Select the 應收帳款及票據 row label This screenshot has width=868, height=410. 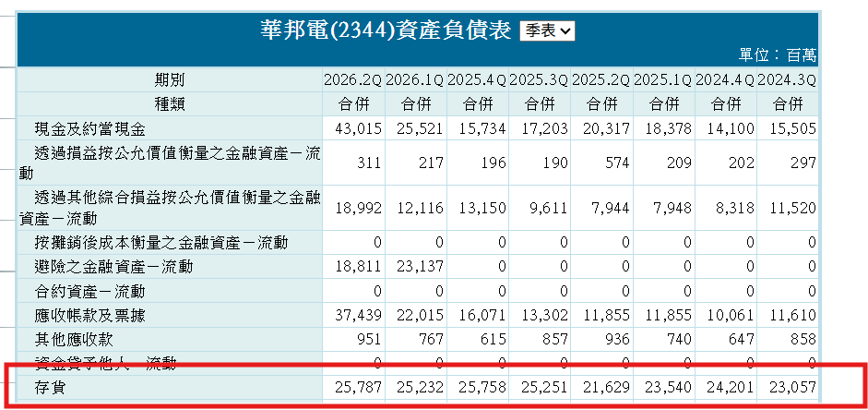tap(89, 315)
